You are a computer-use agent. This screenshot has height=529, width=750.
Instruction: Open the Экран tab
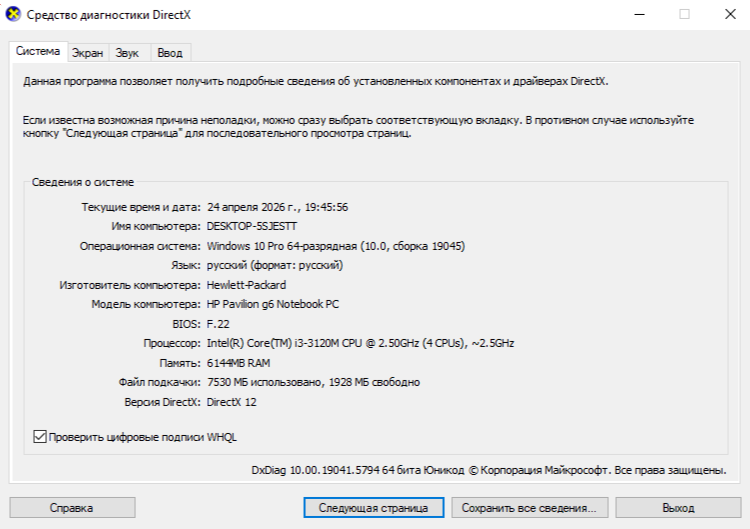pyautogui.click(x=88, y=53)
